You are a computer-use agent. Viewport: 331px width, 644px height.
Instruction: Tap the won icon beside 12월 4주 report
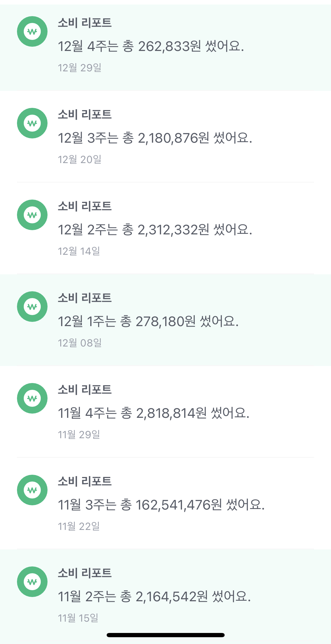click(32, 31)
